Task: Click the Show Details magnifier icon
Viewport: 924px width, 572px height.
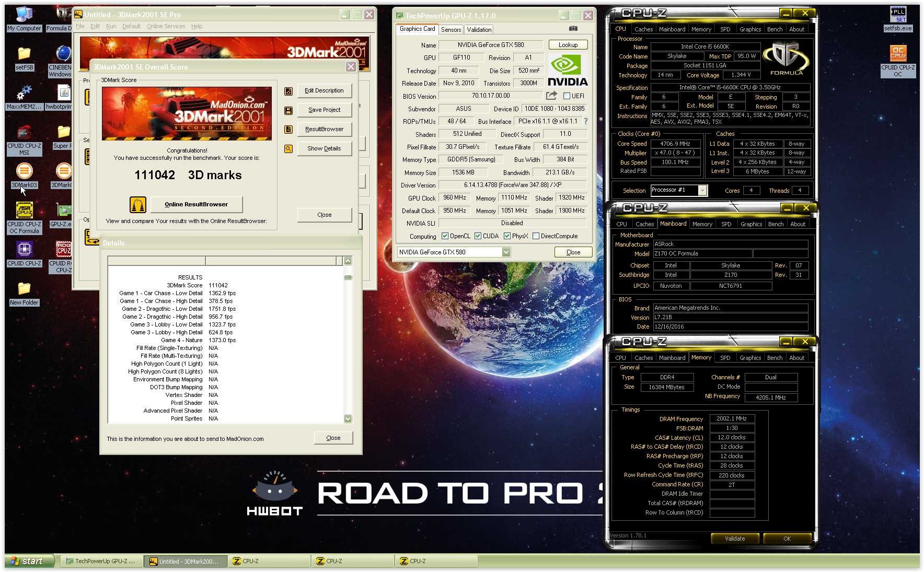Action: pos(288,149)
